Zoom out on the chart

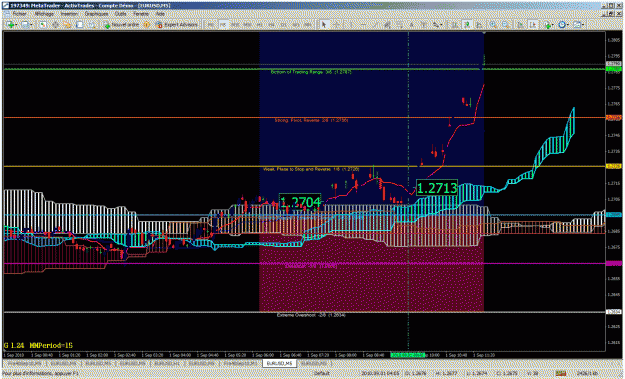[x=505, y=25]
